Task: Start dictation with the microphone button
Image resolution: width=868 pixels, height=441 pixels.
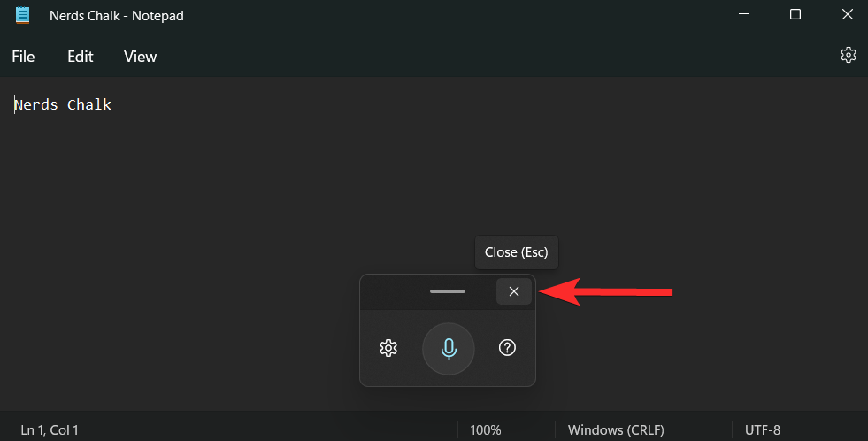Action: [449, 349]
